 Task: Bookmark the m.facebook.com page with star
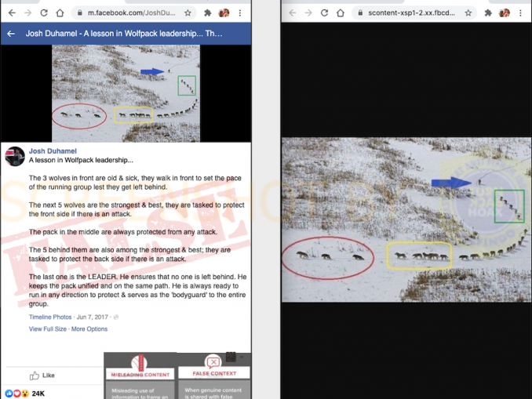[188, 13]
